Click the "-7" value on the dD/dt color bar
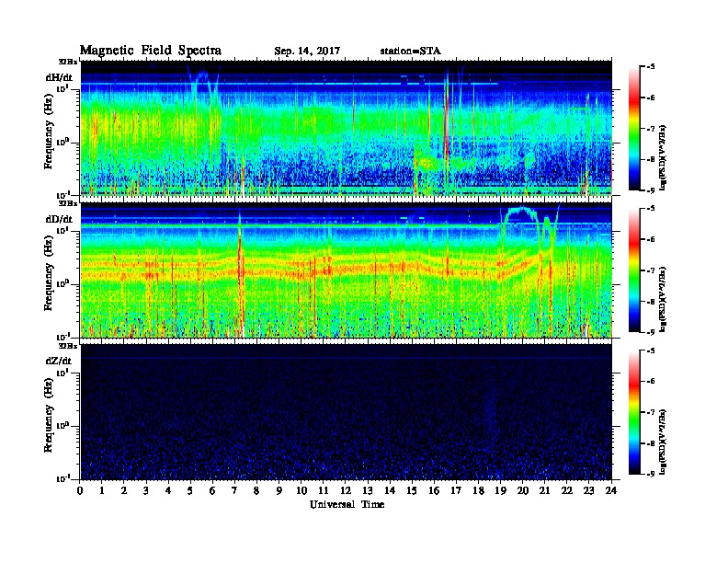 (651, 270)
